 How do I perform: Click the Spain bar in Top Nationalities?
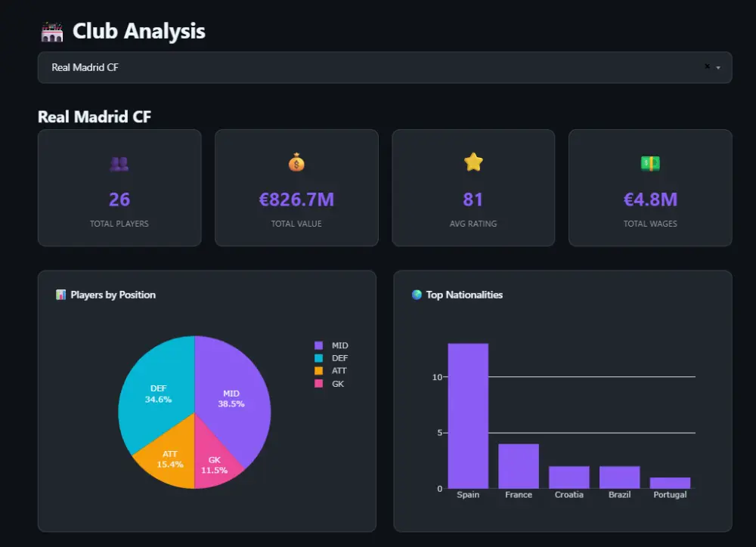click(468, 416)
